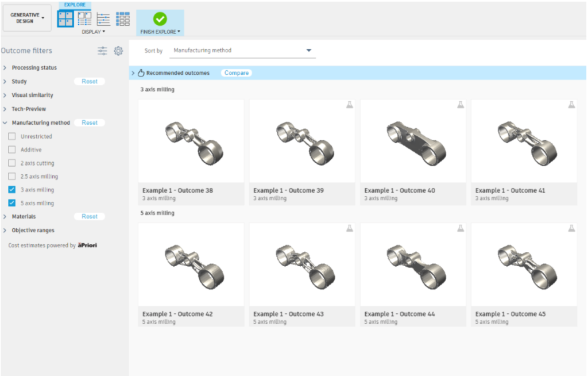Open the Display menu below the view icons

point(94,32)
